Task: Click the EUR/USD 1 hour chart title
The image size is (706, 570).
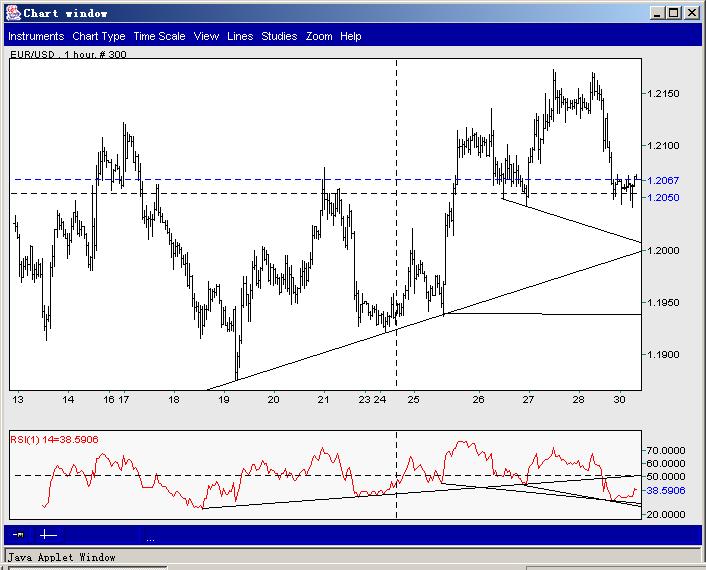Action: 68,54
